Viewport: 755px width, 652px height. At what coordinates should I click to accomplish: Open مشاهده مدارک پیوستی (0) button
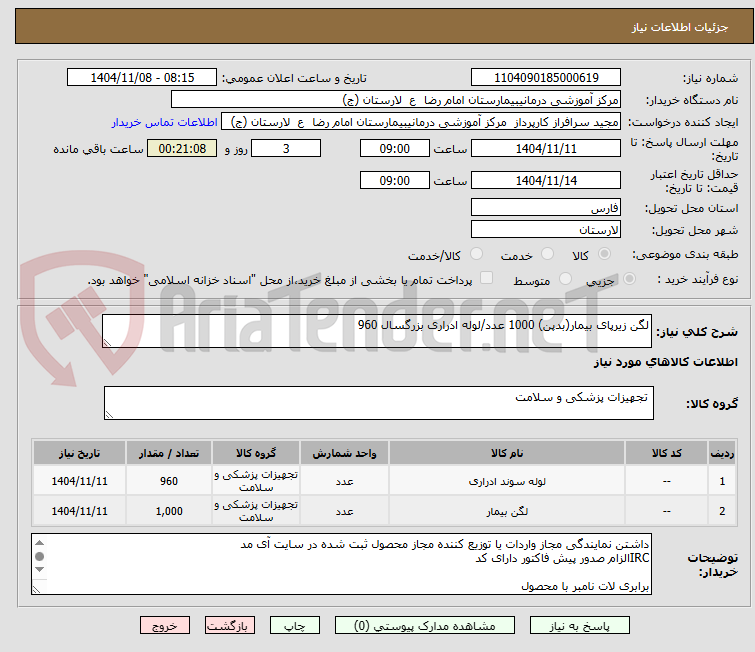425,626
